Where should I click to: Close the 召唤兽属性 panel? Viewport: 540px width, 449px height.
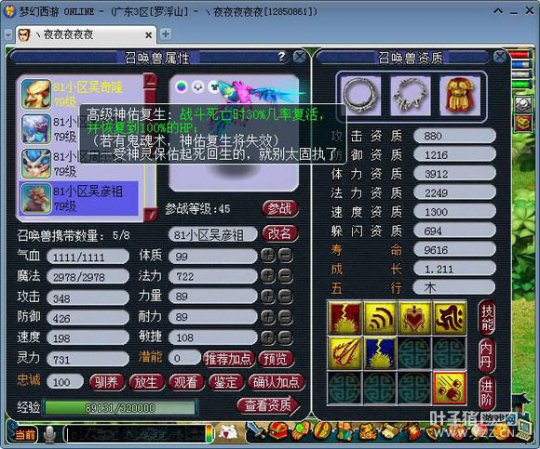click(x=300, y=56)
